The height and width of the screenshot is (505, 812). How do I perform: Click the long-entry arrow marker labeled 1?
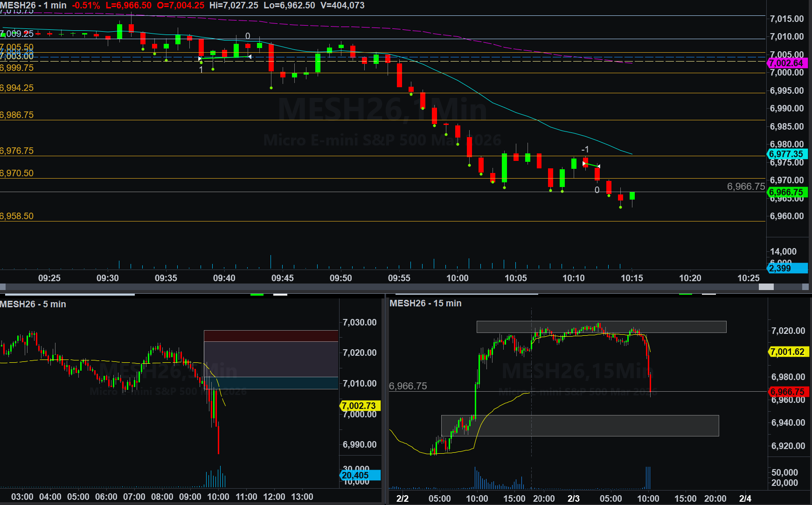point(201,59)
